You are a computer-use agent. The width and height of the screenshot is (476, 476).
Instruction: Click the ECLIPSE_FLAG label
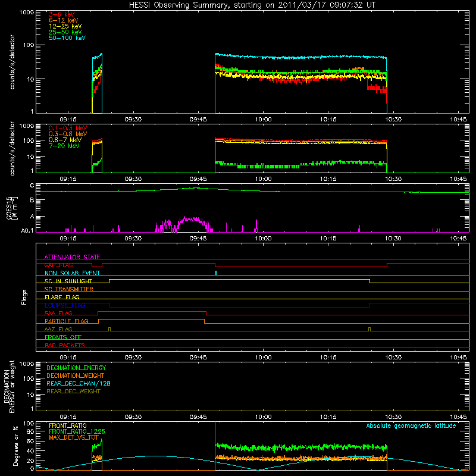click(65, 305)
